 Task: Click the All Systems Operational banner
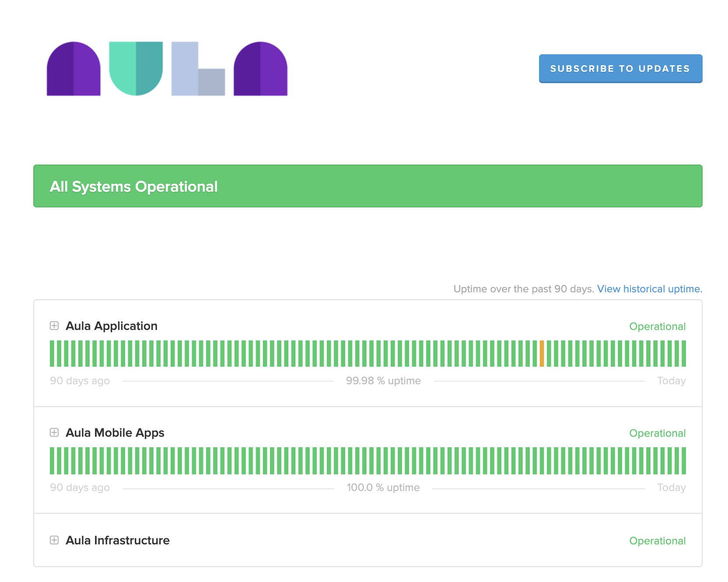(368, 186)
